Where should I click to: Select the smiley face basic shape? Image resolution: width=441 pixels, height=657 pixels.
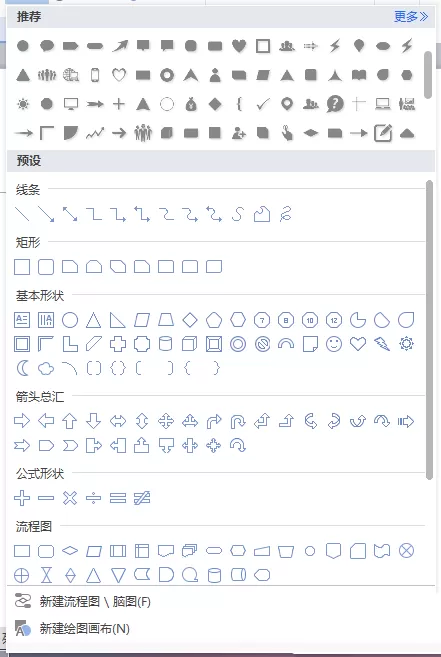click(x=334, y=344)
